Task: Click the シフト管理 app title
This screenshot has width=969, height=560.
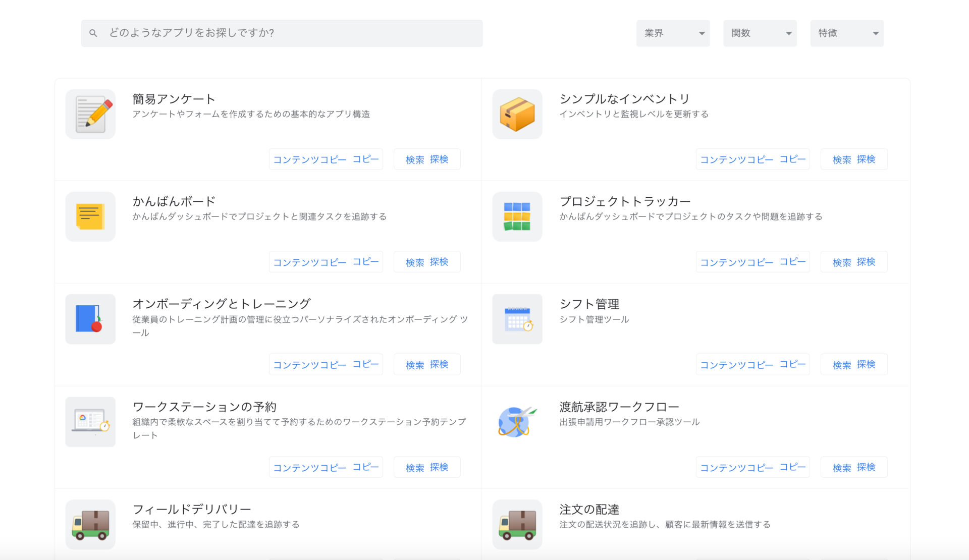Action: [x=589, y=304]
